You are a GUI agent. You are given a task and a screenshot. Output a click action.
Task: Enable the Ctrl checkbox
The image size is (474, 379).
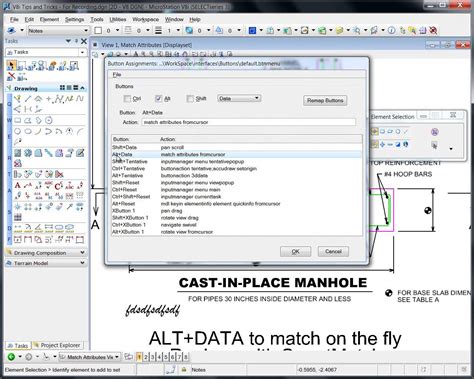tap(127, 99)
